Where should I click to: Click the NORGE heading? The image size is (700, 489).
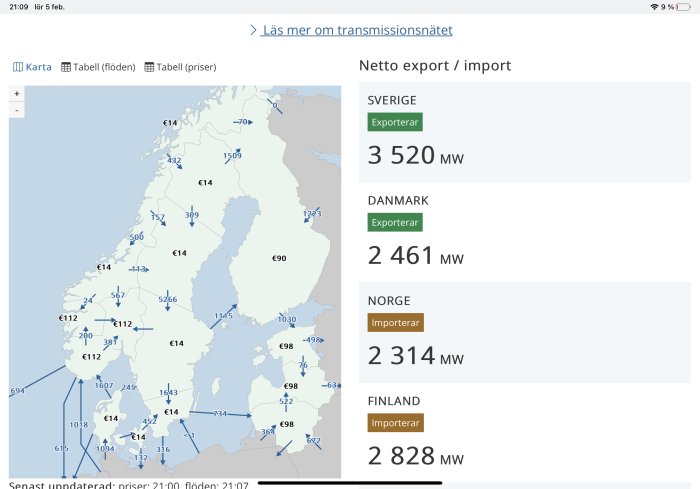coord(389,301)
